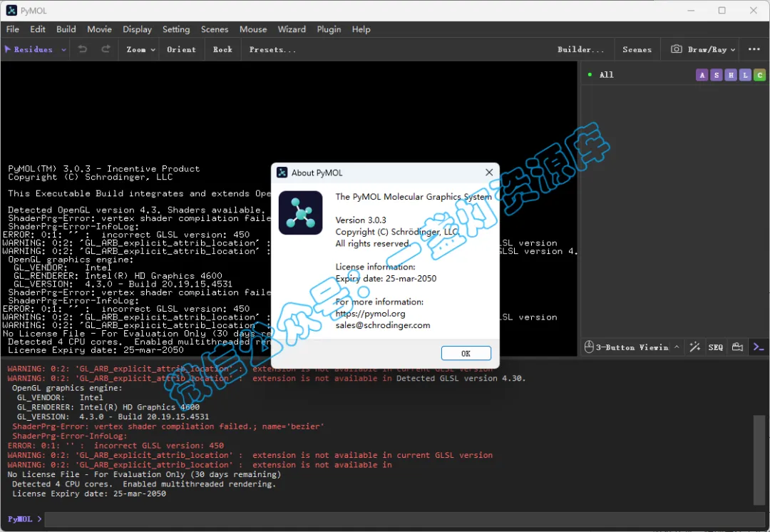The image size is (770, 532).
Task: Click the GL_RENDERER line in the lower log
Action: coord(108,407)
